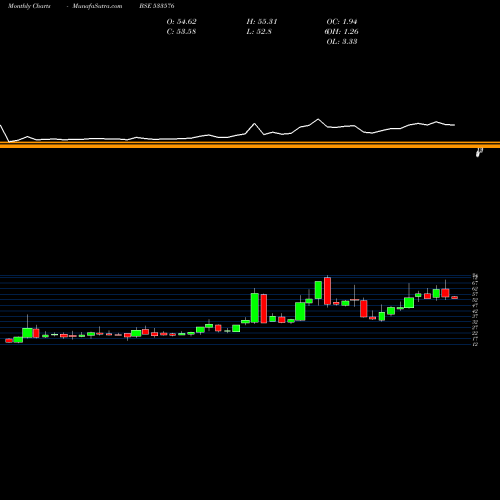The width and height of the screenshot is (500, 500).
Task: Select the low value L: 52.8
Action: 259,32
